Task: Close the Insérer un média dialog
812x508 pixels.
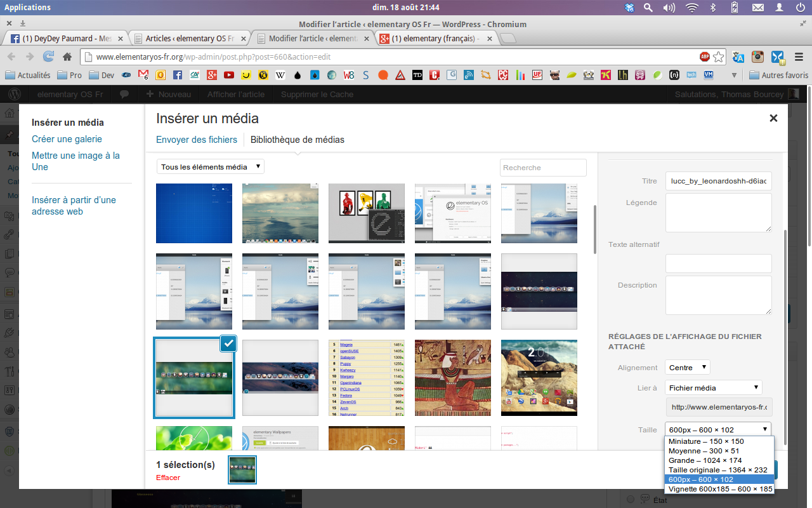Action: [x=773, y=118]
